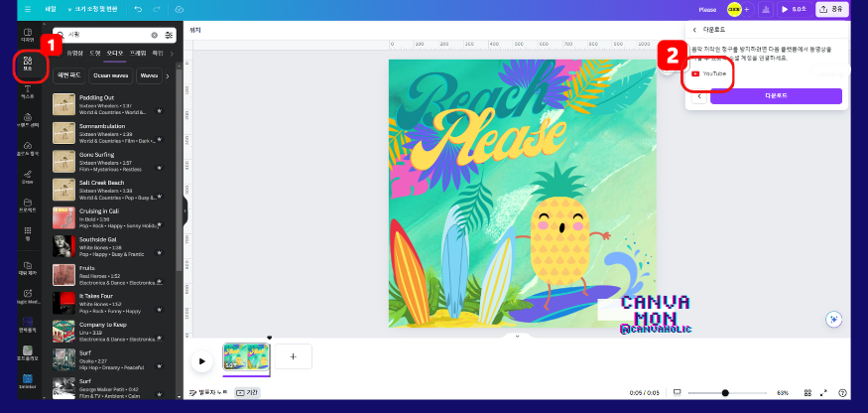868x413 pixels.
Task: Add a new page to timeline
Action: point(294,356)
